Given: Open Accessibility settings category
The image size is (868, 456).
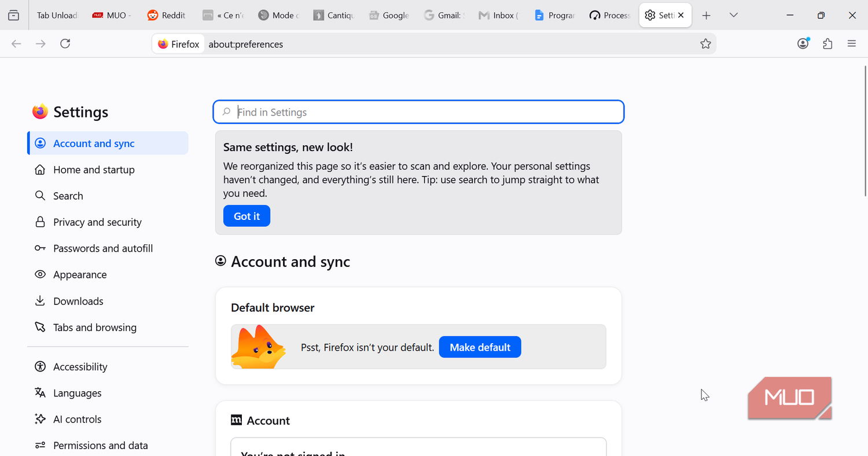Looking at the screenshot, I should coord(108,367).
